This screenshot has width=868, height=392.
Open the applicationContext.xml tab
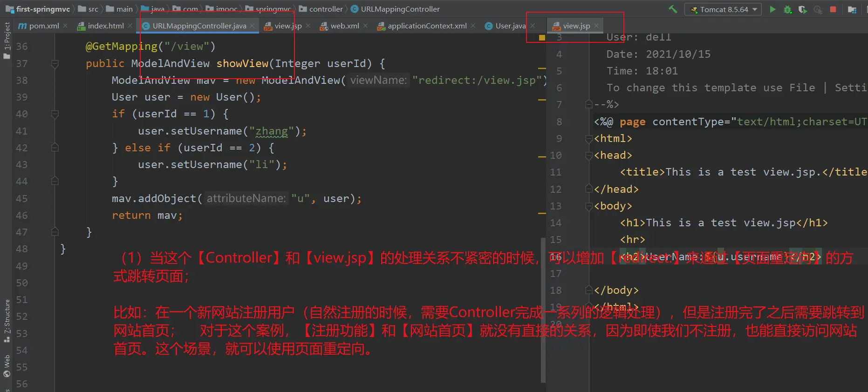coord(427,26)
